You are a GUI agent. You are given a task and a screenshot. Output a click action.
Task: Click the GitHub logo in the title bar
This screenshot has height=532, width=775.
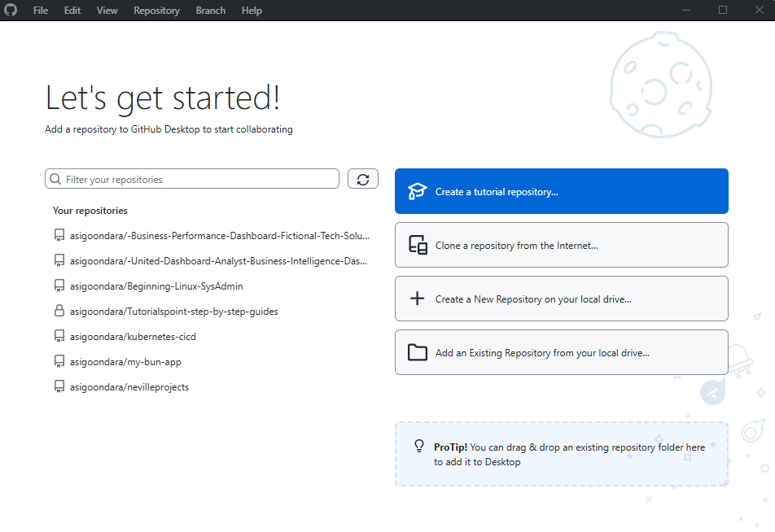coord(11,10)
